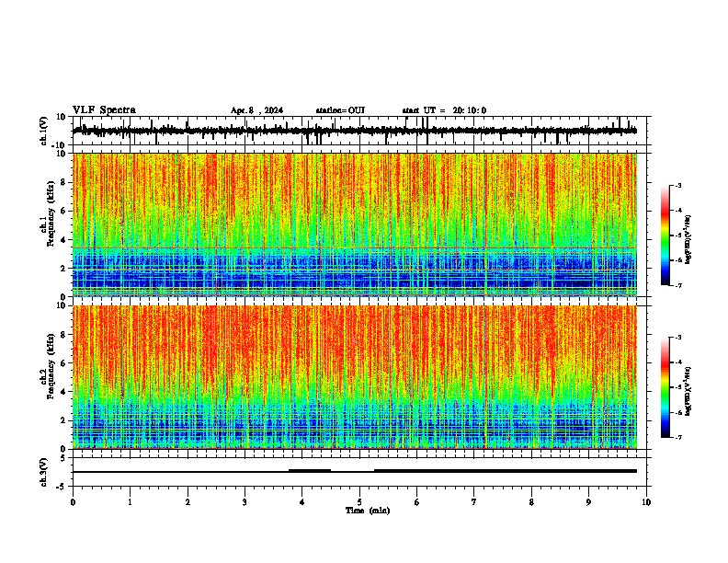Click time axis tick label "0"
The width and height of the screenshot is (728, 563).
[x=73, y=502]
